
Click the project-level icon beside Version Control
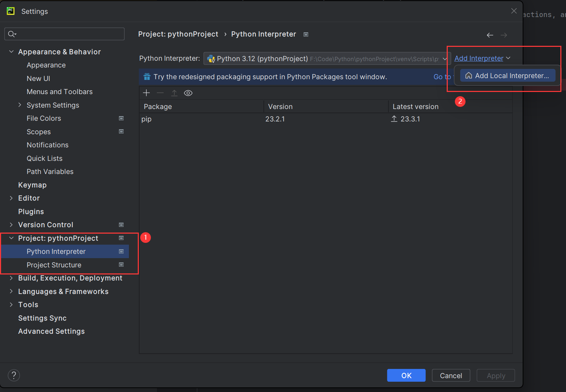point(121,225)
